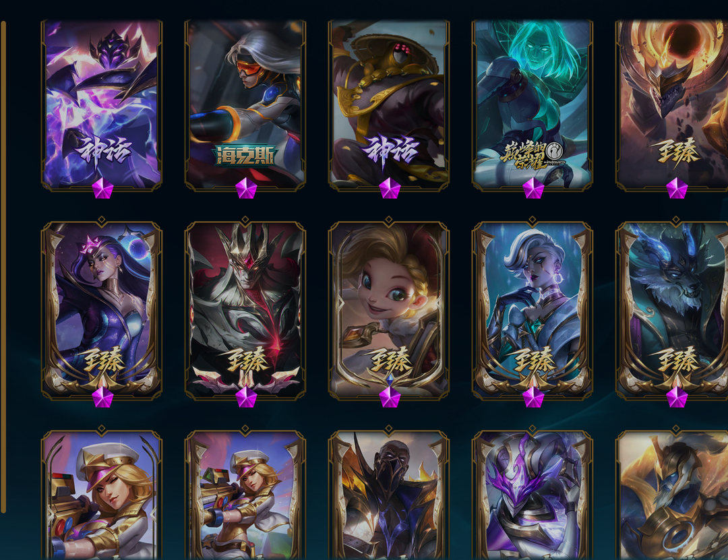Click the gem below the blonde child 至臻 skin
The width and height of the screenshot is (728, 560).
click(x=390, y=398)
